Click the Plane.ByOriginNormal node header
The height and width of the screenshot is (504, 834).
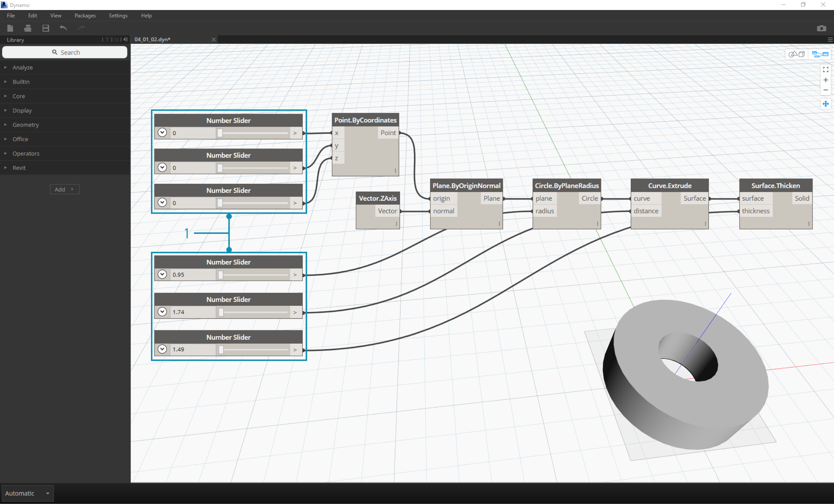pos(466,185)
